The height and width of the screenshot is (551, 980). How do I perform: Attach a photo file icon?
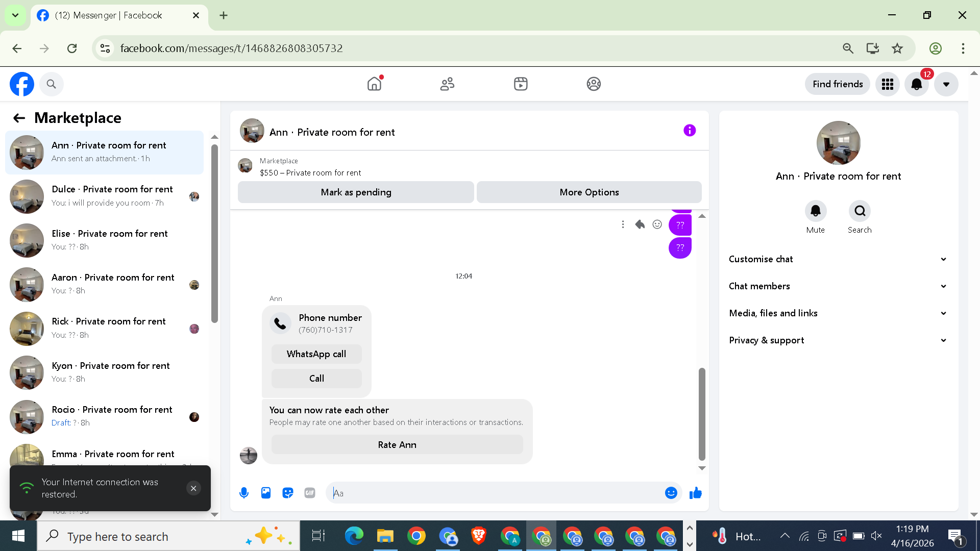click(266, 493)
